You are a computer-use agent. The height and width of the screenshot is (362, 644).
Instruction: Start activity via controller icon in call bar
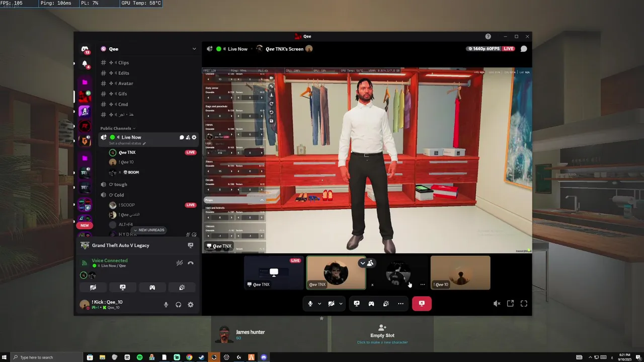[x=371, y=304]
